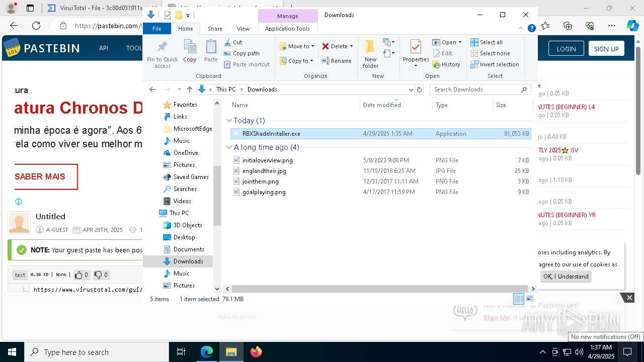Collapse the Today group
Screen dimensions: 644x362
point(229,121)
